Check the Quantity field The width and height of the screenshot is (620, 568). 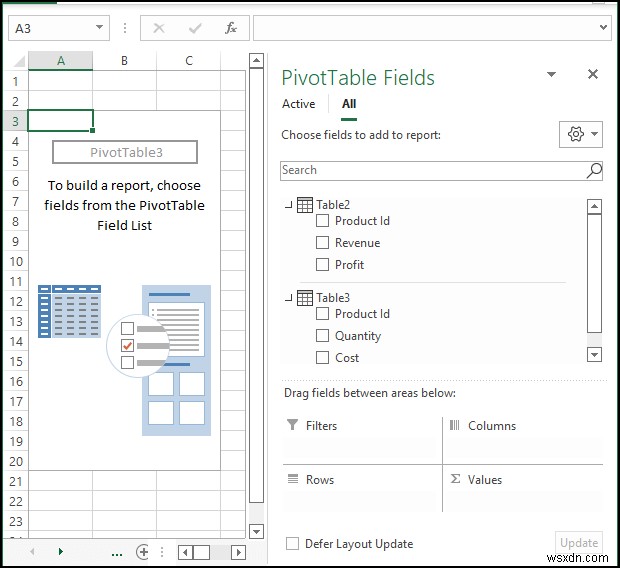322,335
